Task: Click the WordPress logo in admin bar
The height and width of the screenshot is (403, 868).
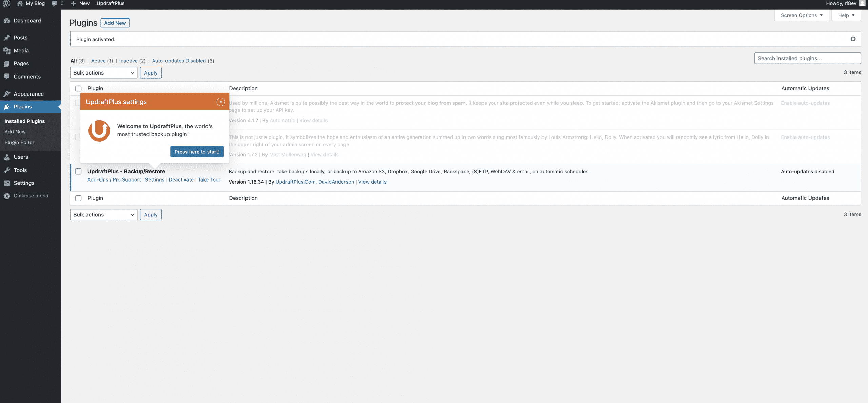Action: coord(6,4)
